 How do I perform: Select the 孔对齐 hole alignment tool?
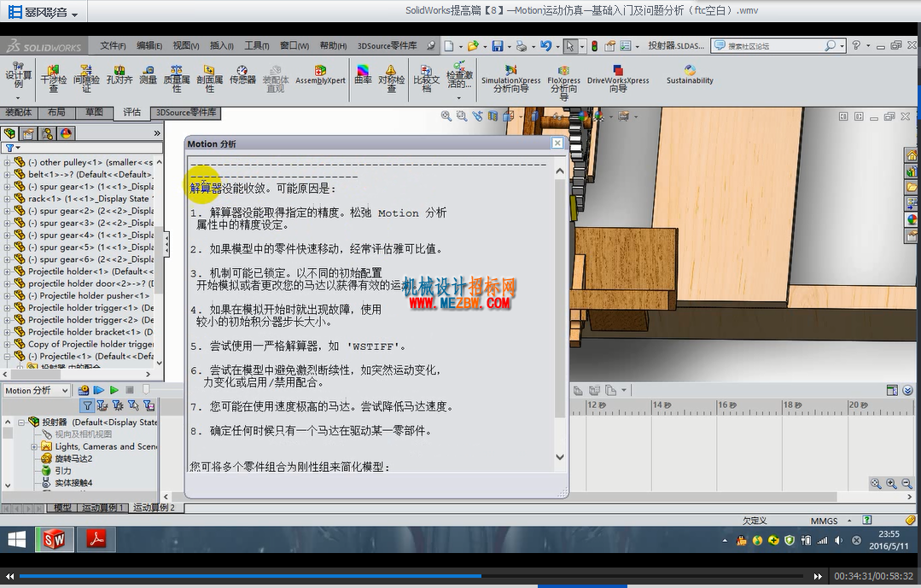point(119,75)
